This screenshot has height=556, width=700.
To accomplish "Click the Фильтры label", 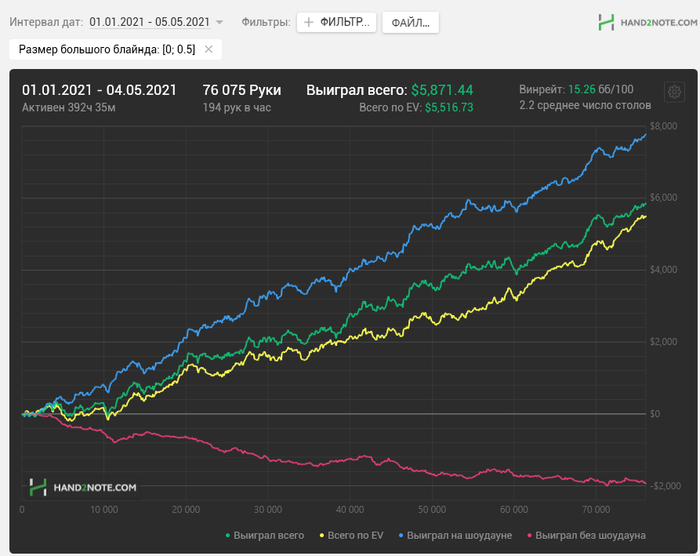I will point(266,22).
